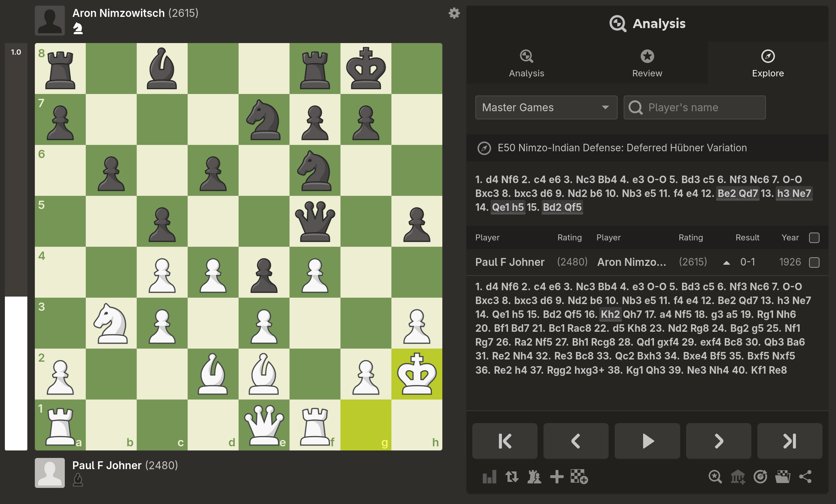Click the Analysis header magnifier icon

coord(618,24)
